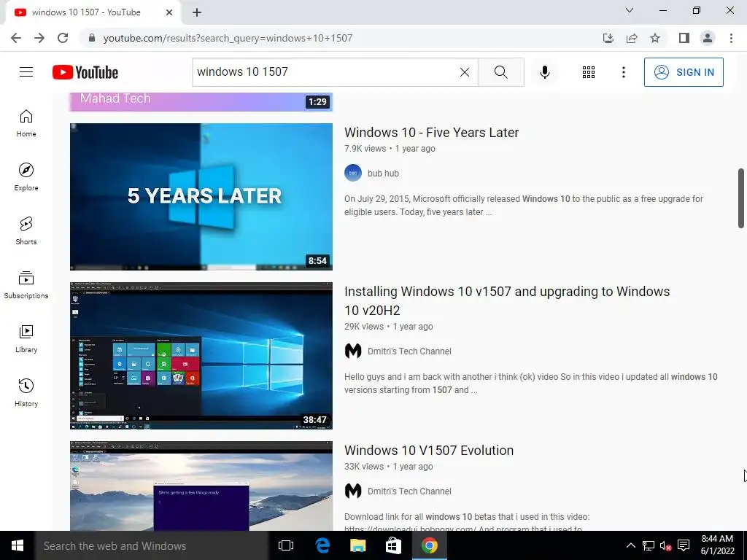Open Explore in the sidebar
The image size is (747, 560).
click(x=26, y=177)
